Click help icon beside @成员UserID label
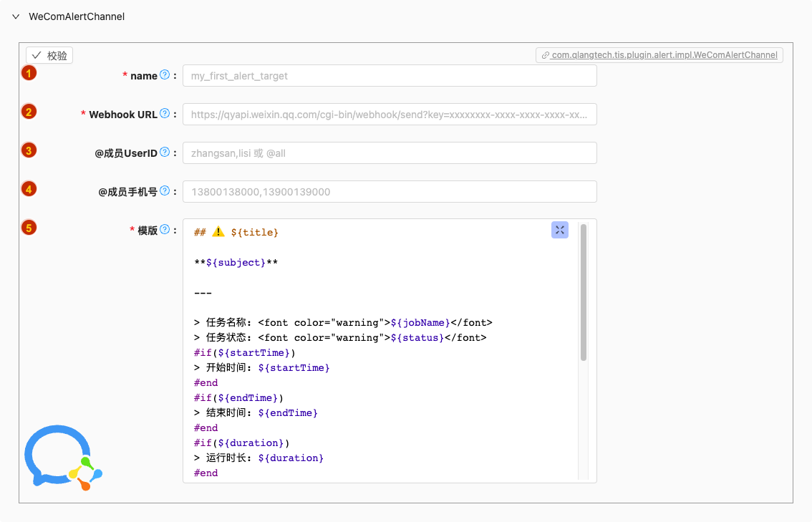The image size is (812, 522). click(165, 153)
